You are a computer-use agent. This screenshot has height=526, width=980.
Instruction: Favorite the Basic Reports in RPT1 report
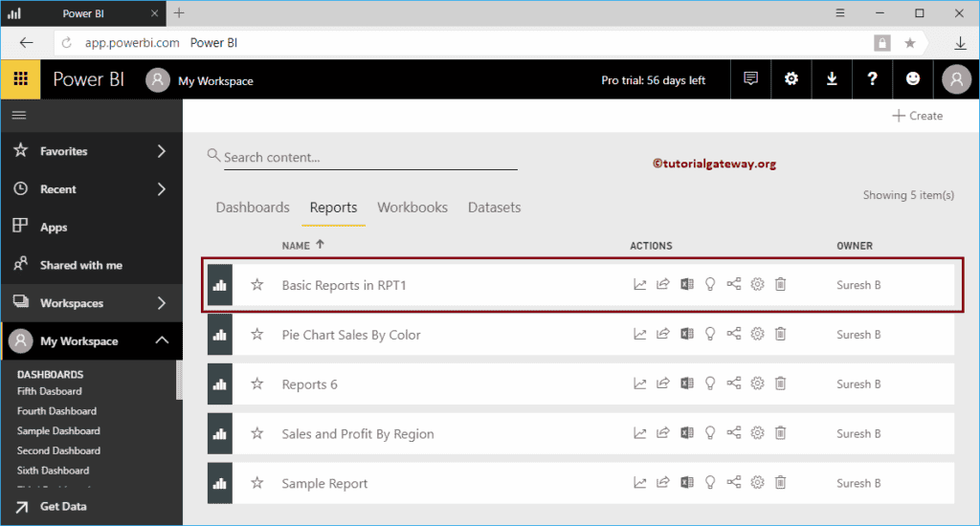coord(256,285)
